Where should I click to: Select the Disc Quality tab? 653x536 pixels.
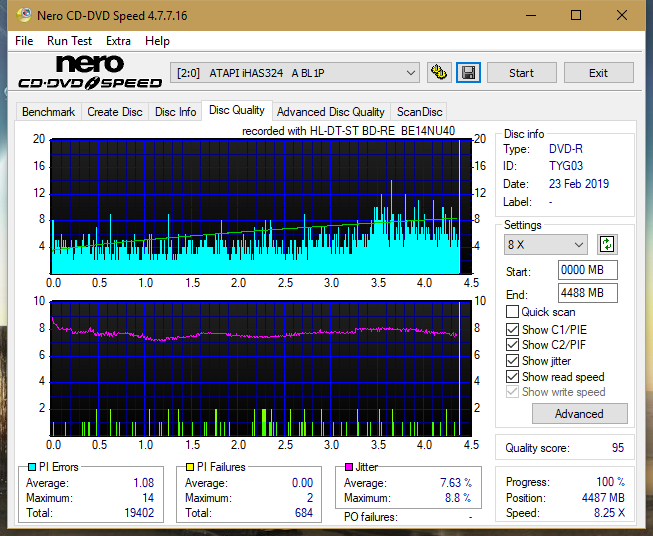(x=237, y=110)
